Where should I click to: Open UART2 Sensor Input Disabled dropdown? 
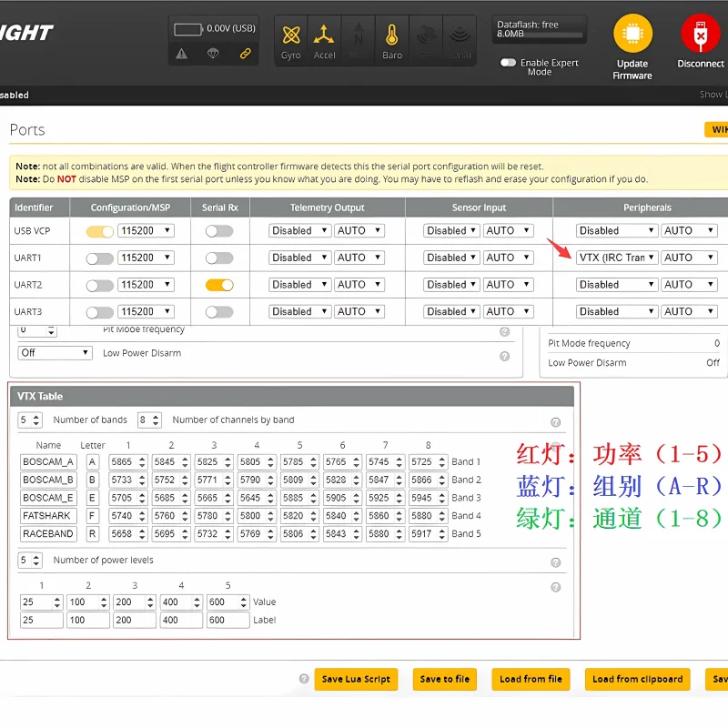[451, 285]
